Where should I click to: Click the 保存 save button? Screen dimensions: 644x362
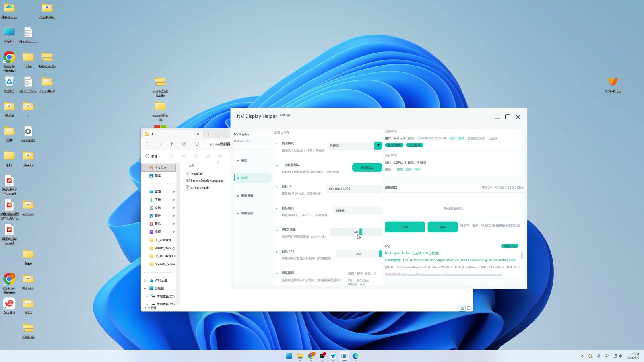click(x=442, y=227)
